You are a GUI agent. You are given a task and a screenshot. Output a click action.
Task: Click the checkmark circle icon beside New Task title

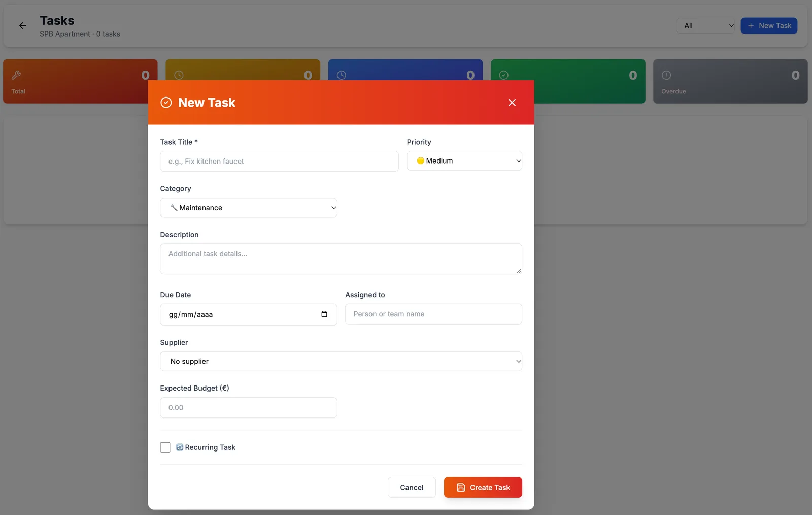166,103
